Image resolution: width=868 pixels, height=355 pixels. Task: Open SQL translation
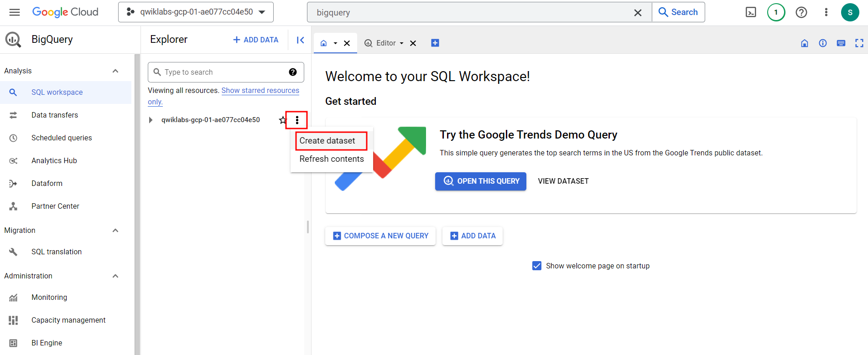66,252
